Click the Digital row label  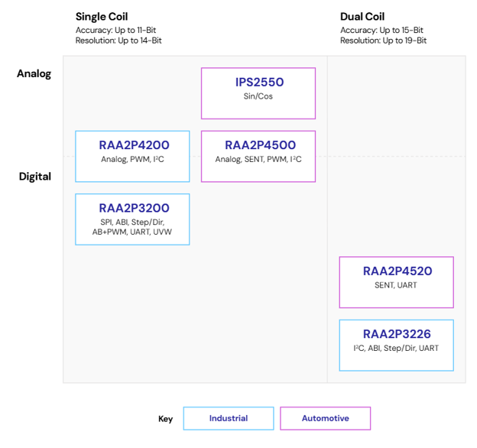tap(35, 177)
